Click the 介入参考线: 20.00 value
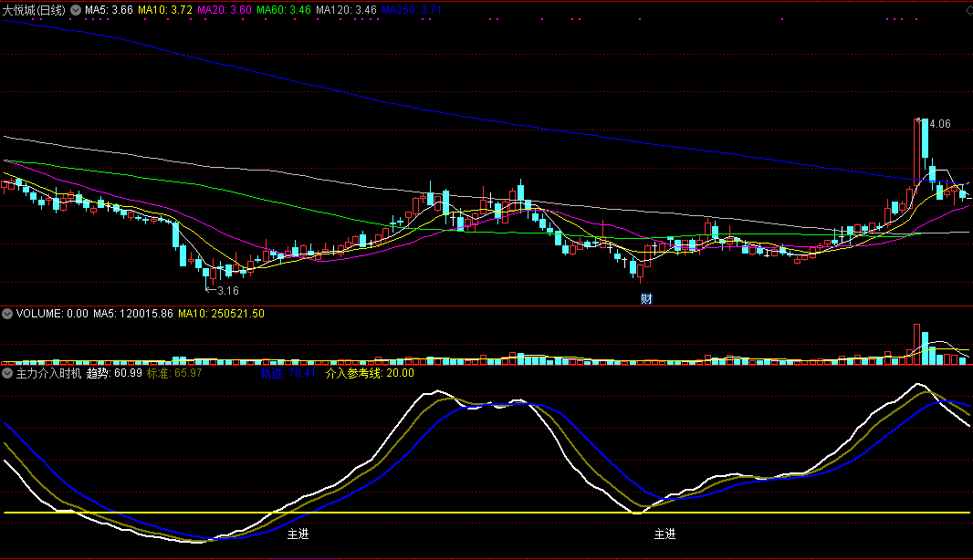The image size is (973, 560). [370, 373]
